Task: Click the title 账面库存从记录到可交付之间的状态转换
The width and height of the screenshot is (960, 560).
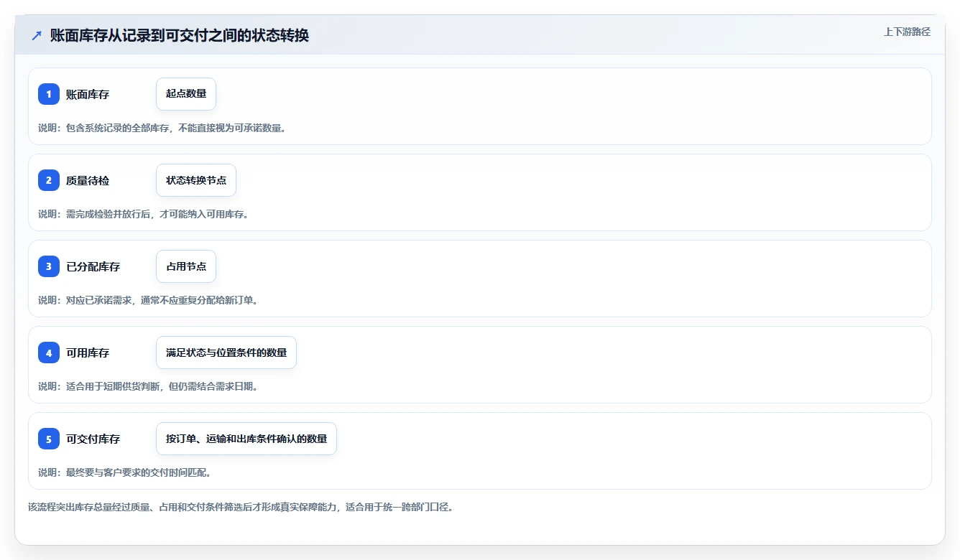Action: (180, 36)
